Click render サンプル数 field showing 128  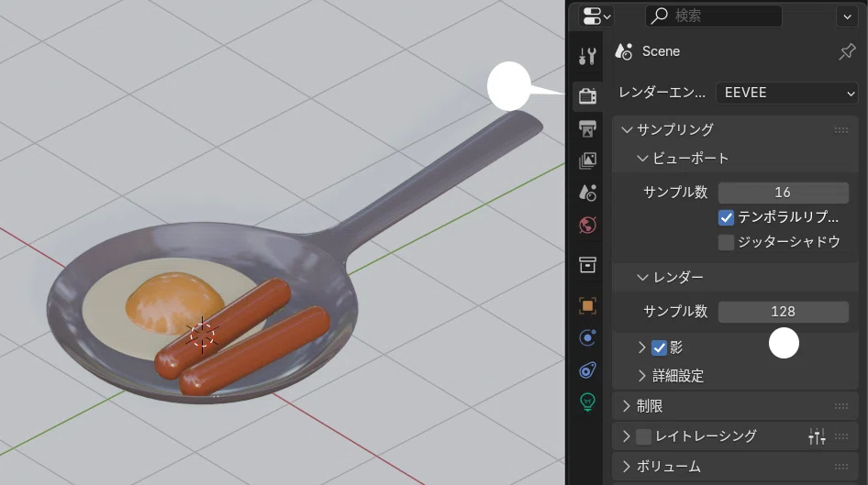tap(783, 312)
